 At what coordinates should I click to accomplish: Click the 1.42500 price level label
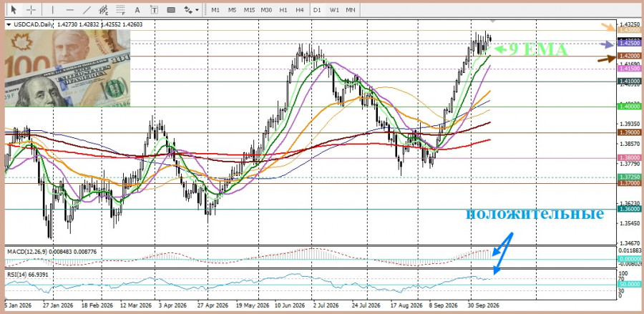tap(629, 43)
